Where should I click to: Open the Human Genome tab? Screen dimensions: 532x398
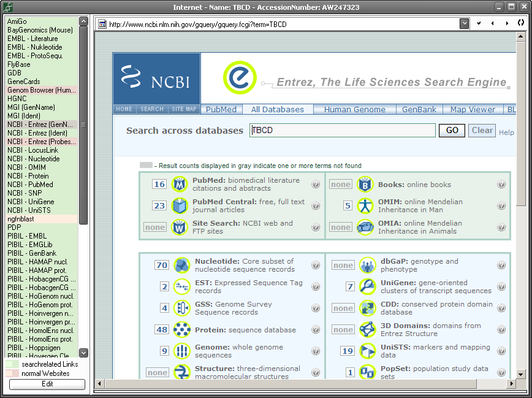pyautogui.click(x=354, y=109)
